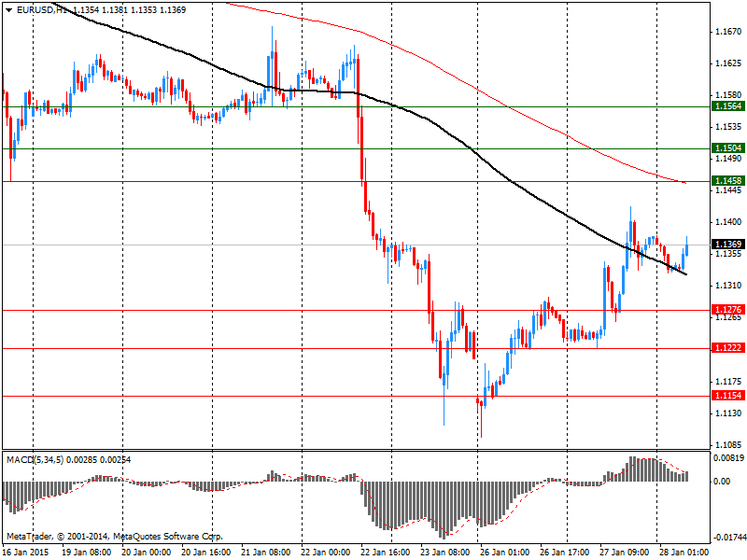Image resolution: width=747 pixels, height=560 pixels.
Task: Click the 22 Jan 00:00 time axis label
Action: pos(325,553)
